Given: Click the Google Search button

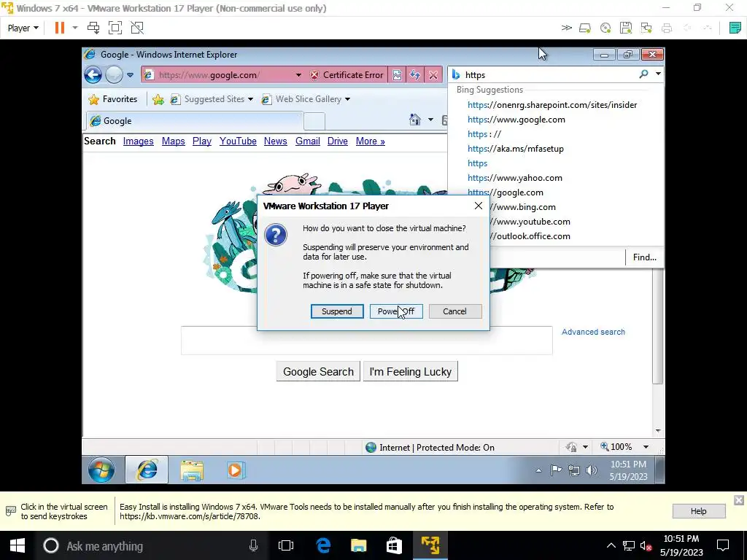Looking at the screenshot, I should click(318, 371).
